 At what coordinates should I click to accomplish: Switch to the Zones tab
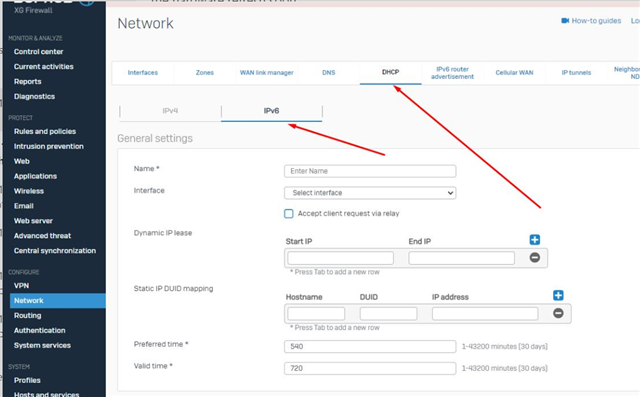tap(204, 73)
